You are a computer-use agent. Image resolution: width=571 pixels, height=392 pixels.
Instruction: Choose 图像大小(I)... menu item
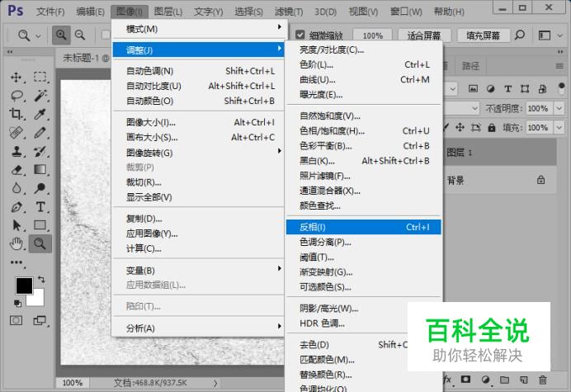199,122
